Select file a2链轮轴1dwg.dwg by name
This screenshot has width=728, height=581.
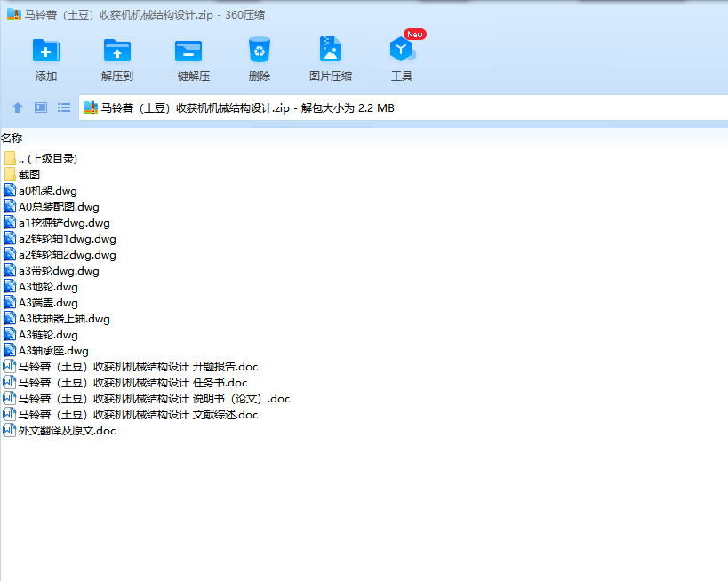tap(68, 238)
